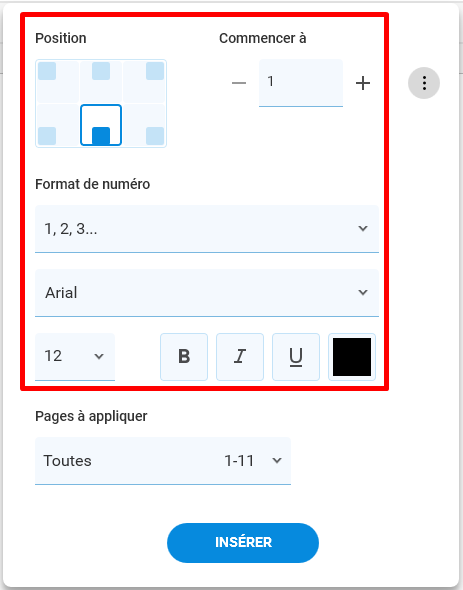Open the black text color swatch
This screenshot has height=590, width=463.
pos(352,357)
